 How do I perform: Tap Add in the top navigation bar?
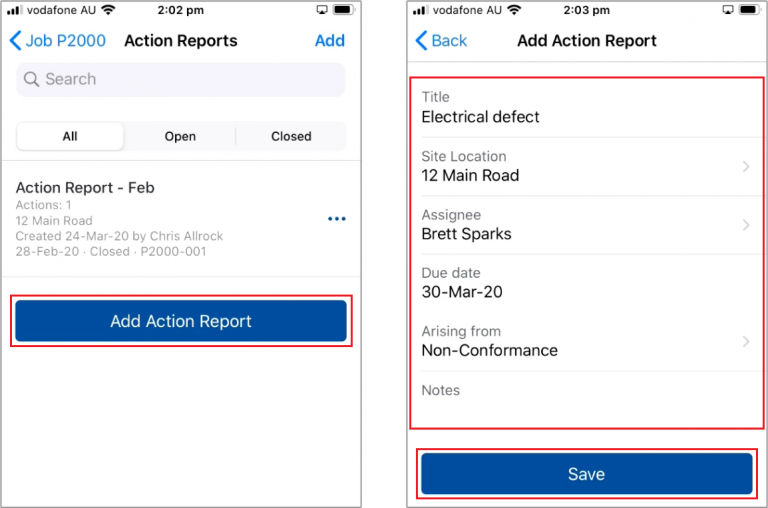[x=329, y=41]
